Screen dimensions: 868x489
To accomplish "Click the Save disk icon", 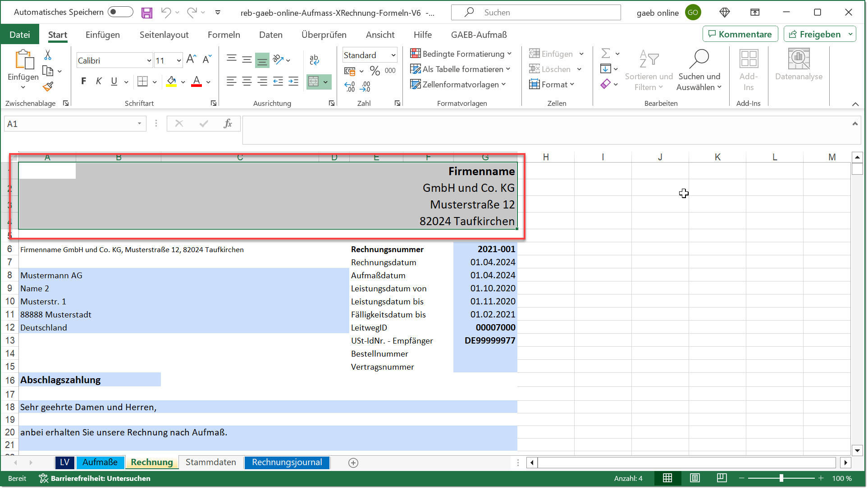I will [x=146, y=13].
